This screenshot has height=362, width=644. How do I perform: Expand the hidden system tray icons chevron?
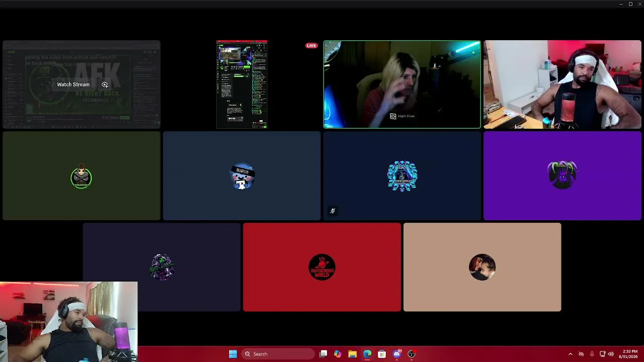[x=570, y=354]
